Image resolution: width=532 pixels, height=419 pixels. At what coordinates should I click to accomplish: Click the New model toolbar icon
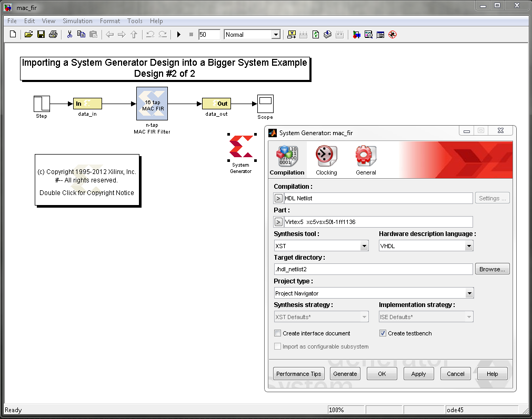tap(13, 35)
